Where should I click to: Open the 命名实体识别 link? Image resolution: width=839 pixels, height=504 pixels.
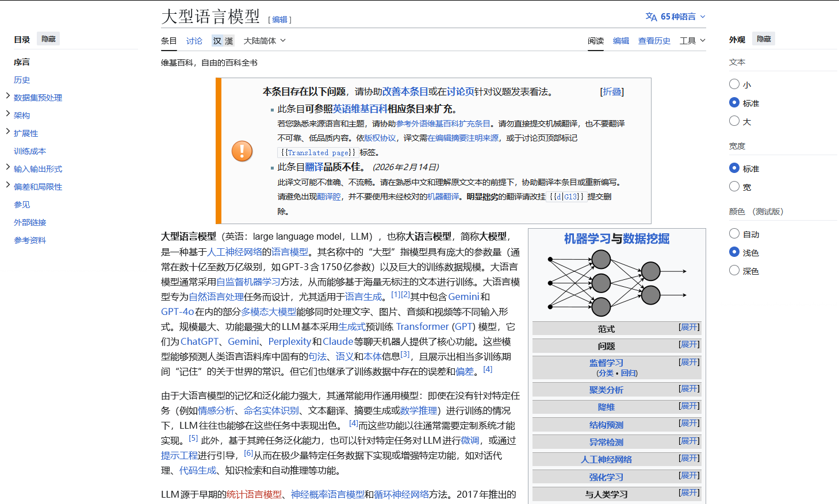coord(271,410)
